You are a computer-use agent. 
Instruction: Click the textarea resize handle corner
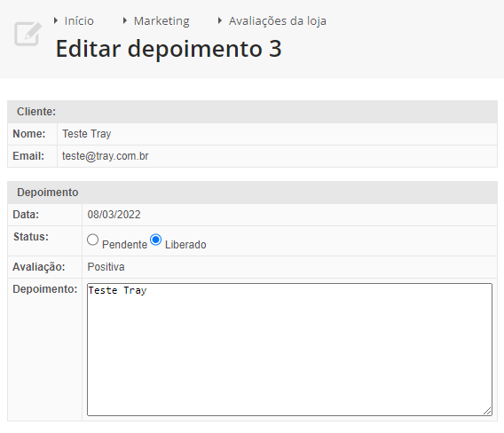click(487, 411)
